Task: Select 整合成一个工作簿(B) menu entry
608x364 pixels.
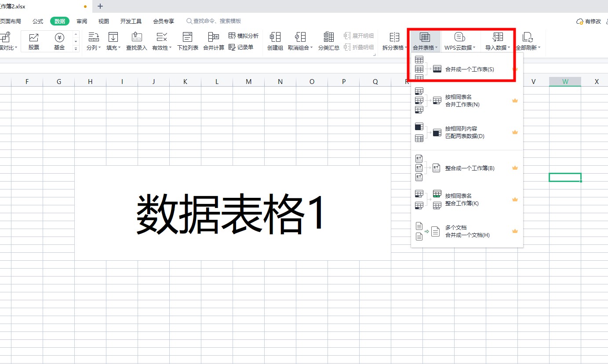Action: pyautogui.click(x=469, y=168)
